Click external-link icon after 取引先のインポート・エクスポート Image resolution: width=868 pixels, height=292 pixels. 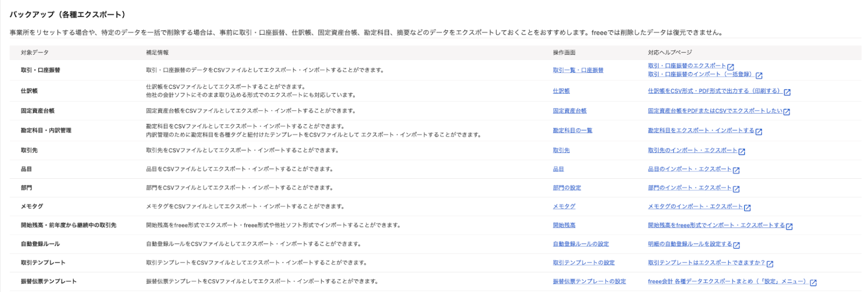pos(742,152)
